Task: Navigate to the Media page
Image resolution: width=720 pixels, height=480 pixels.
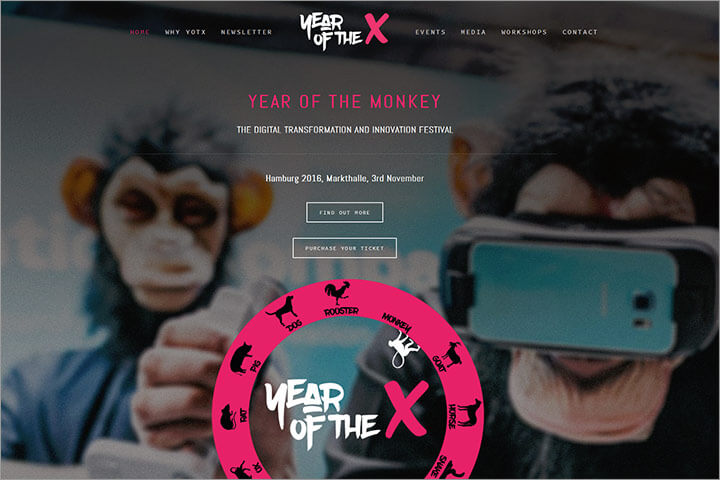Action: click(x=473, y=32)
